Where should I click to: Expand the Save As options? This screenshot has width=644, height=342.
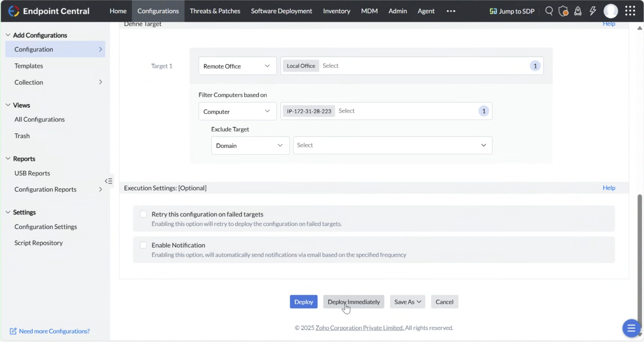407,302
